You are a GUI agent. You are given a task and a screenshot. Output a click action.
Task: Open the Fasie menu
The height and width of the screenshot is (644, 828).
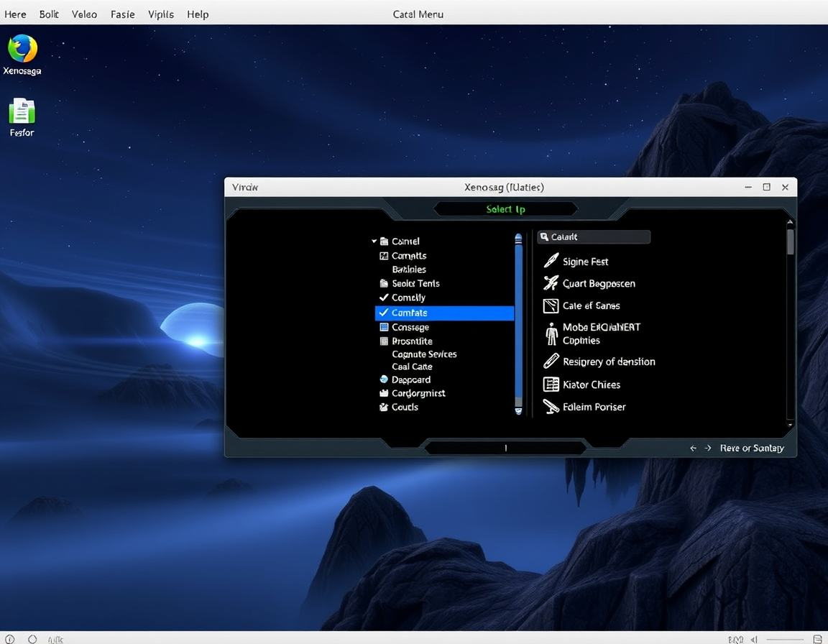pos(122,14)
